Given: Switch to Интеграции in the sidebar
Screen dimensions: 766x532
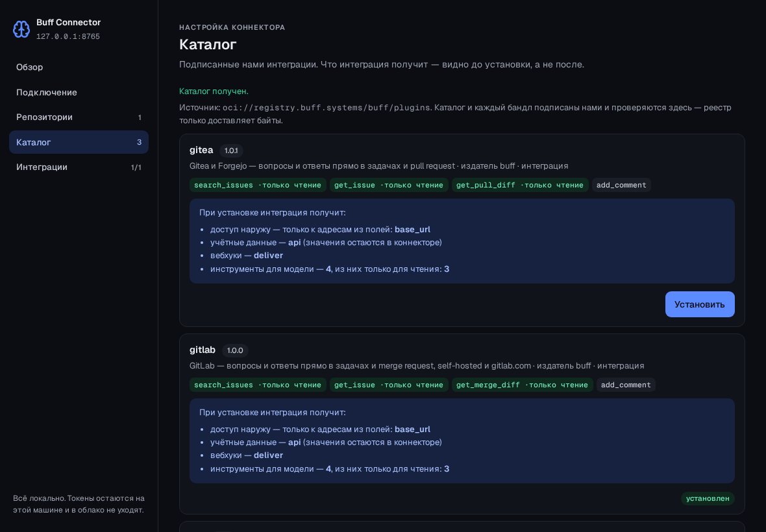Looking at the screenshot, I should click(79, 167).
